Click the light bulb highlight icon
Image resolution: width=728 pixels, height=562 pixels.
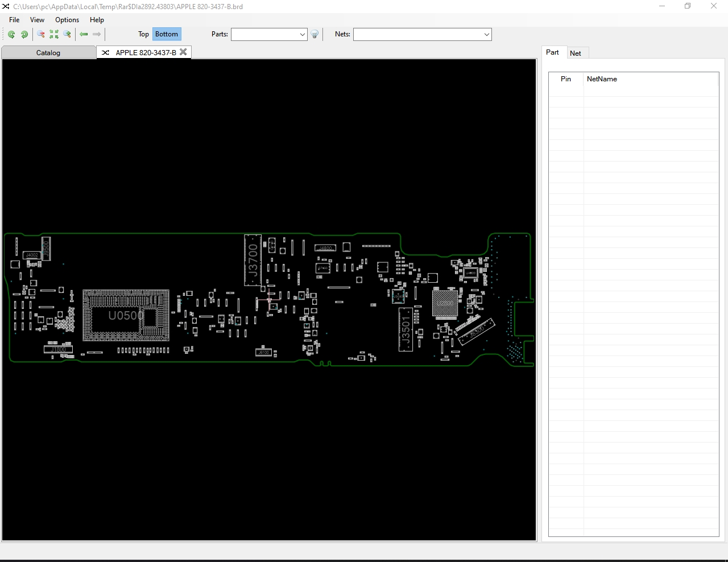point(315,35)
